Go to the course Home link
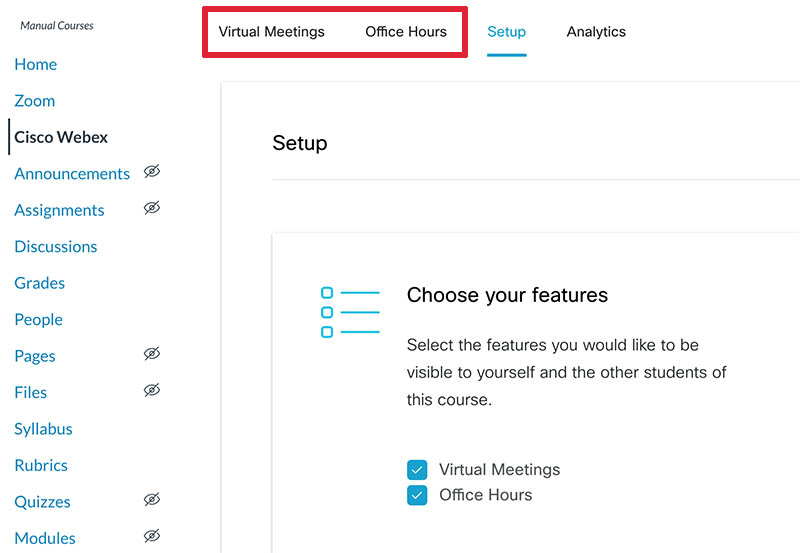This screenshot has width=800, height=553. click(36, 64)
